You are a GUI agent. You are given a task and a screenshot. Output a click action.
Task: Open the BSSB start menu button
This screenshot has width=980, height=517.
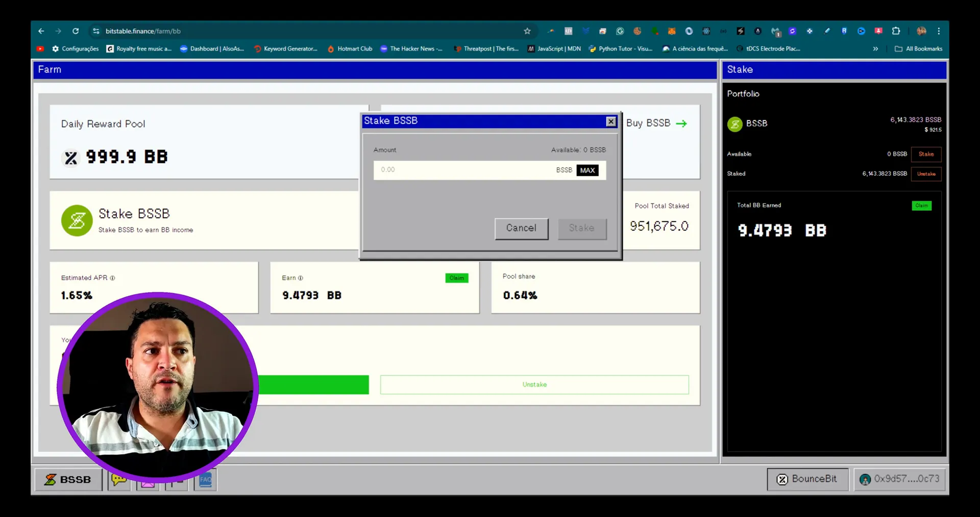(68, 480)
